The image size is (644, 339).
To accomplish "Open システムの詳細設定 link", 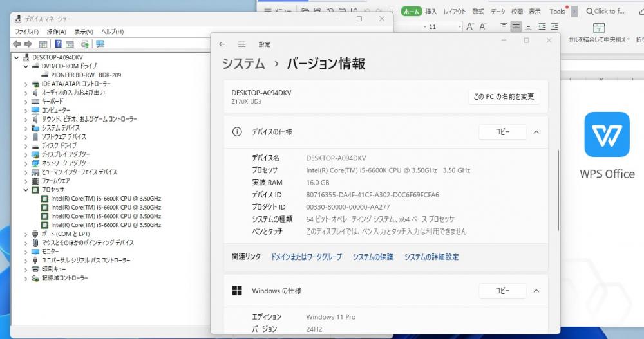I will tap(431, 257).
